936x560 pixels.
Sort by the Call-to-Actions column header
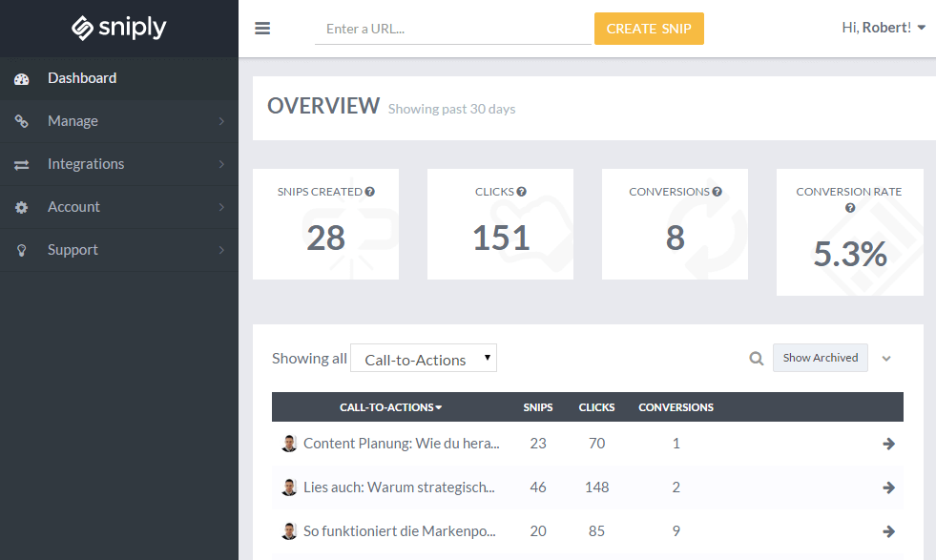coord(390,407)
